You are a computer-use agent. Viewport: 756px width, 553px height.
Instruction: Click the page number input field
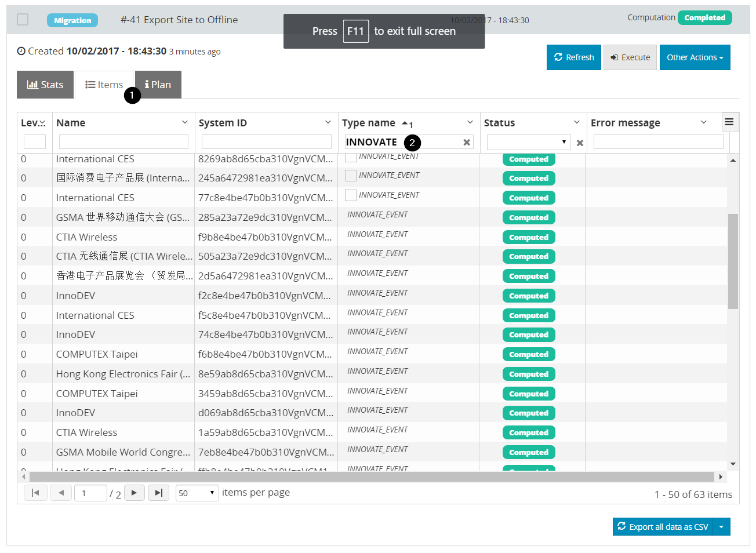point(91,493)
